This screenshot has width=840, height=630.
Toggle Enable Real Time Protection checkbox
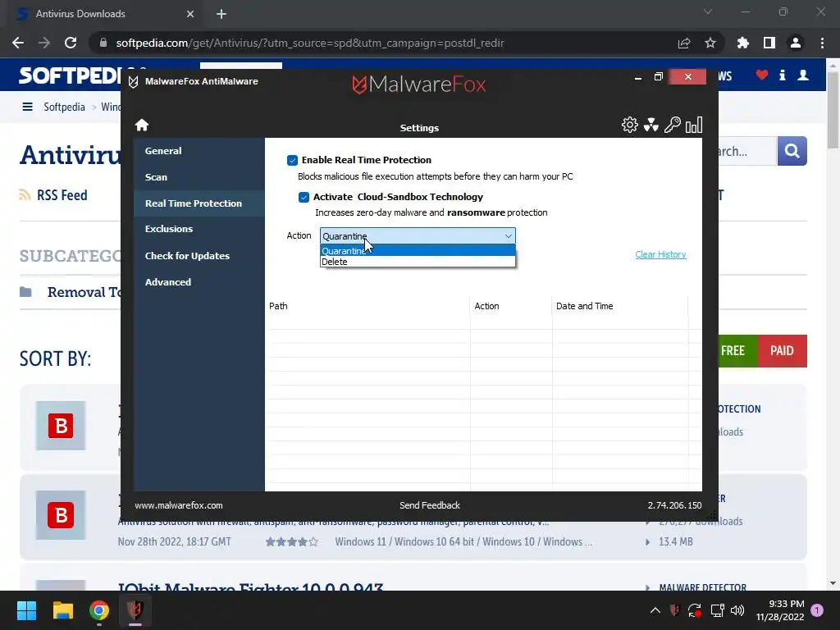click(292, 160)
